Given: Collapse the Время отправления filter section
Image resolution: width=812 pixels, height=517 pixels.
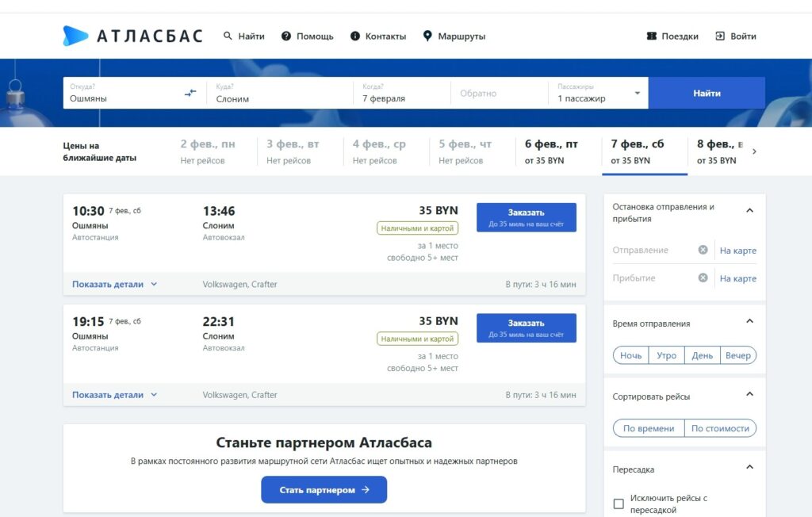Looking at the screenshot, I should click(x=749, y=321).
